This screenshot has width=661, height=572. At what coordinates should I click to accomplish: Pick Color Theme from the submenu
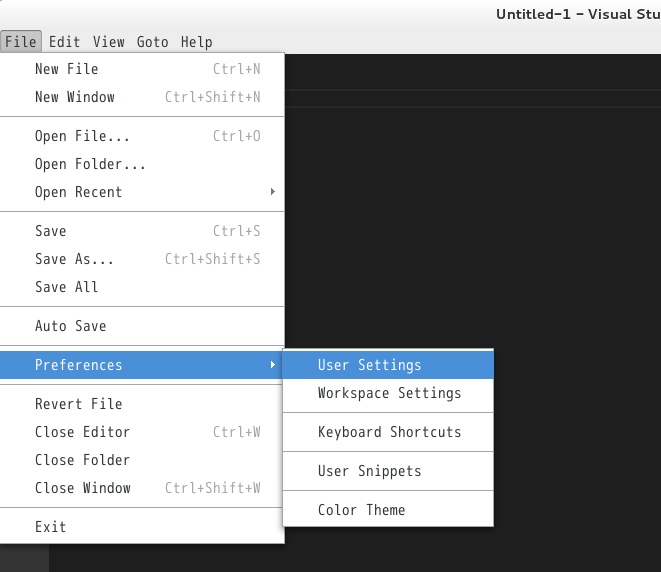click(x=361, y=510)
